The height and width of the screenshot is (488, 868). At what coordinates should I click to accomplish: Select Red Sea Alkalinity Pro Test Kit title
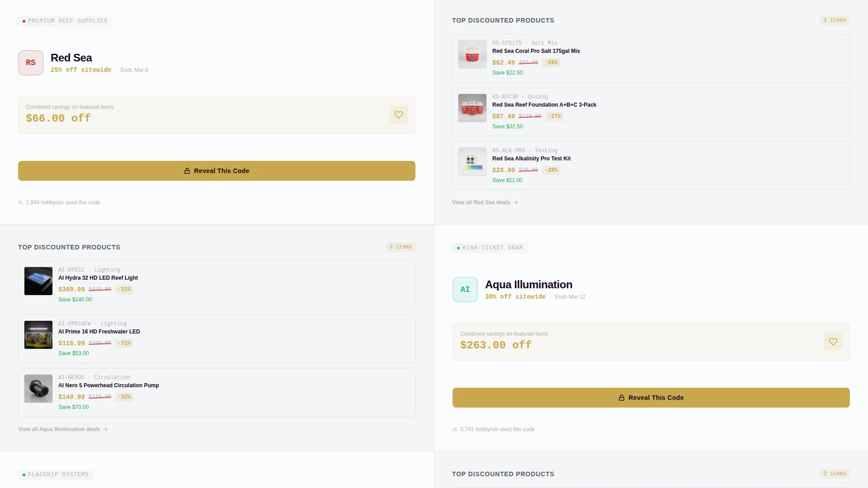point(531,159)
